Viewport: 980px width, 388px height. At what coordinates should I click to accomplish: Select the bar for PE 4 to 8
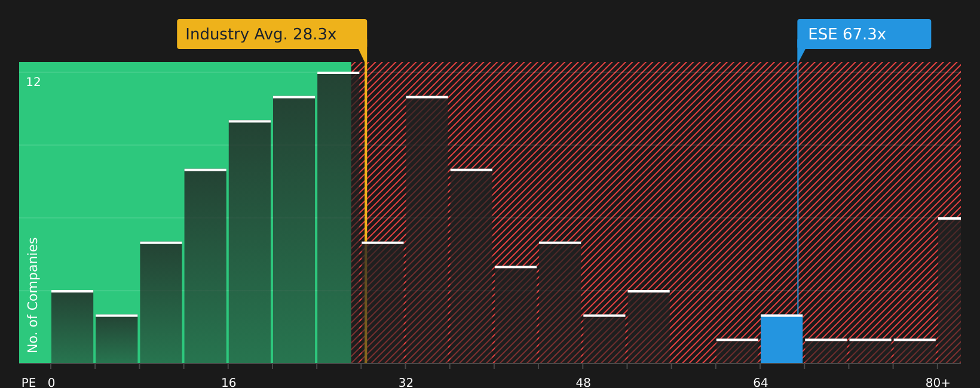(117, 339)
